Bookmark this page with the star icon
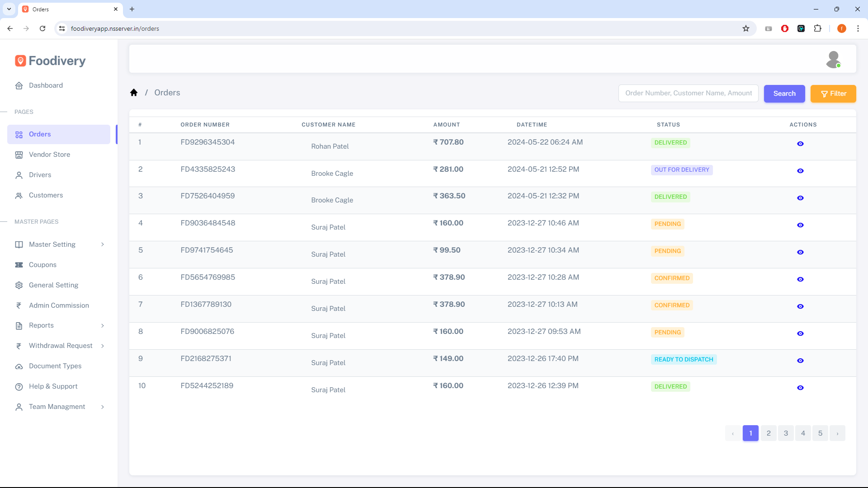The width and height of the screenshot is (868, 488). (746, 28)
